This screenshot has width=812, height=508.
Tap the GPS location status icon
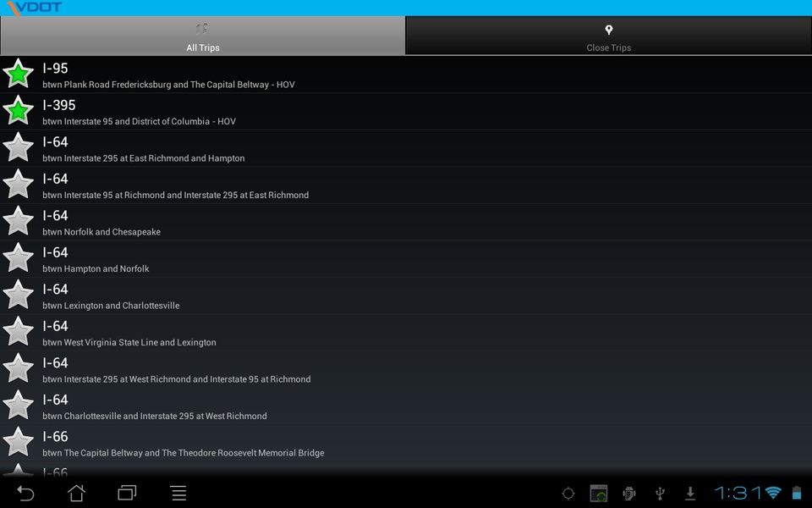568,494
